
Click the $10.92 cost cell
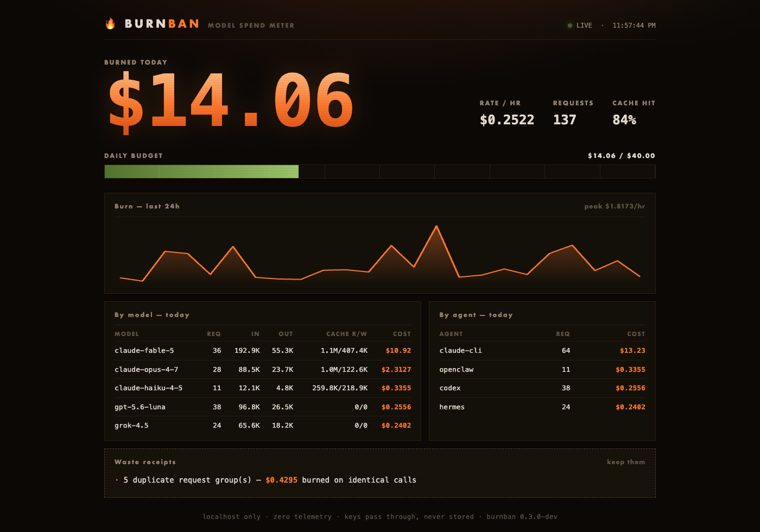pos(398,351)
